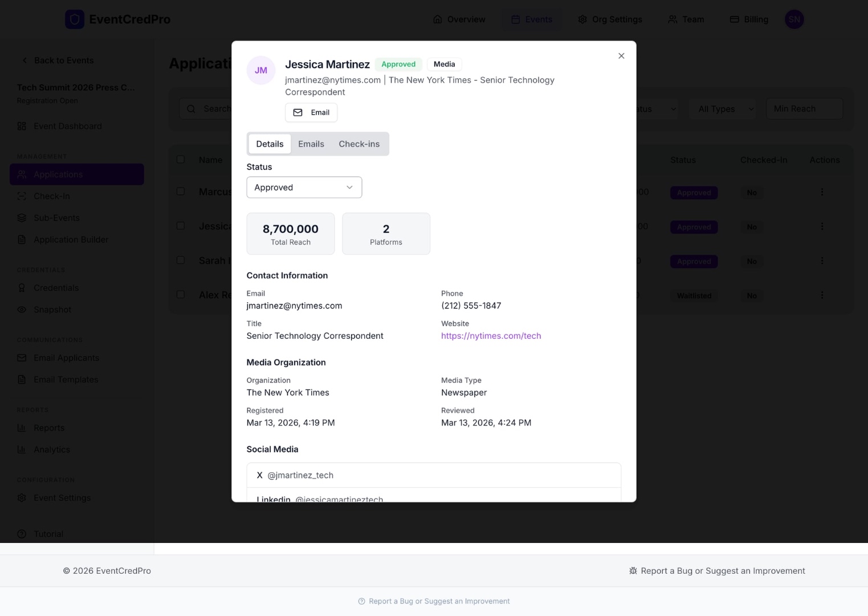This screenshot has width=868, height=616.
Task: Open Sub-Events from the sidebar
Action: pyautogui.click(x=56, y=217)
